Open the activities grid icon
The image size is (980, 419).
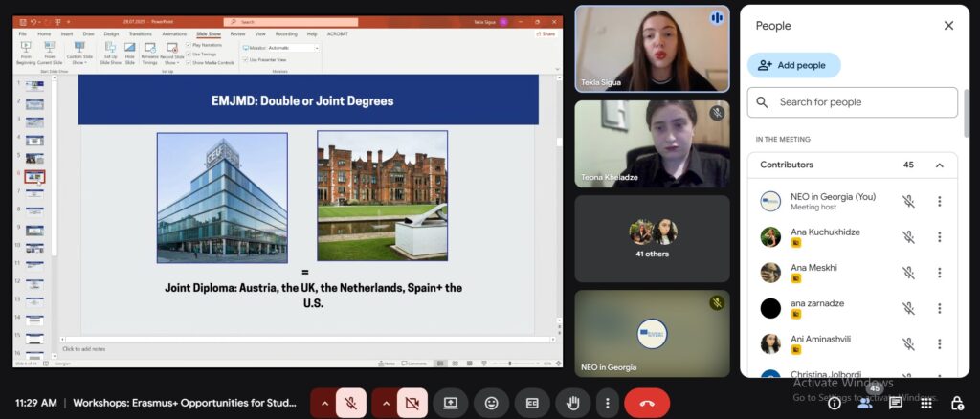(926, 404)
